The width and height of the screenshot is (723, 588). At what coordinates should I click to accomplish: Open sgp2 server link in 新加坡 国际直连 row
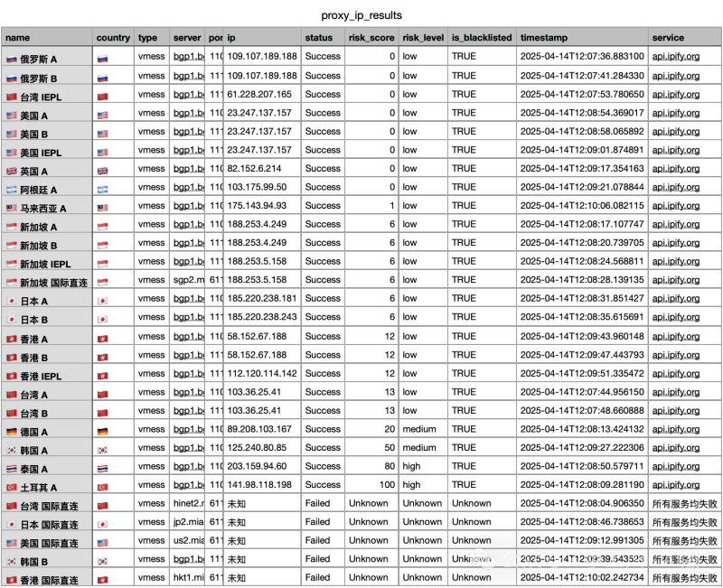point(189,280)
